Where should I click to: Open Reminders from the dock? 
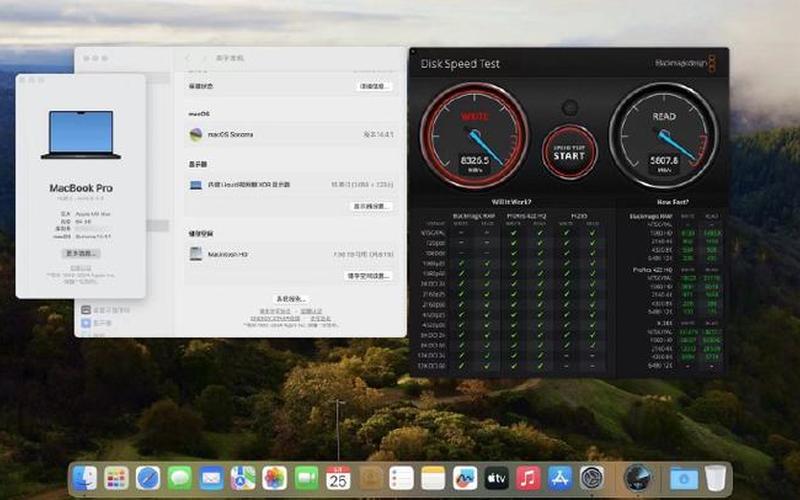402,479
